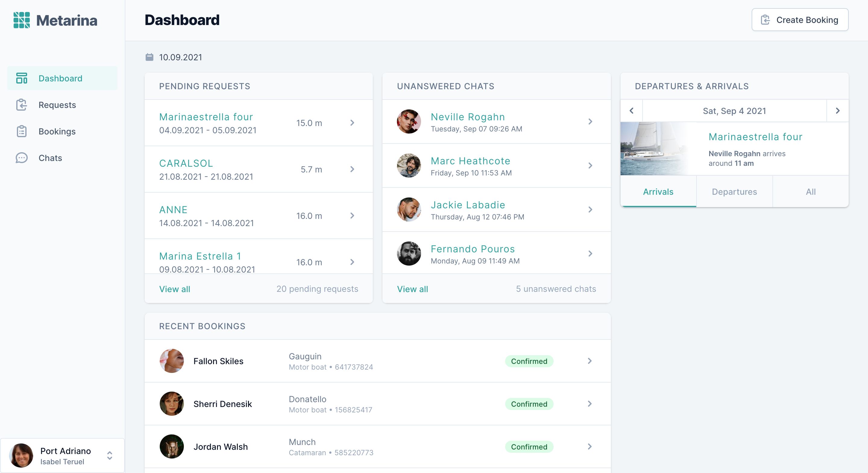Click the date 10.09.2021

tap(180, 57)
